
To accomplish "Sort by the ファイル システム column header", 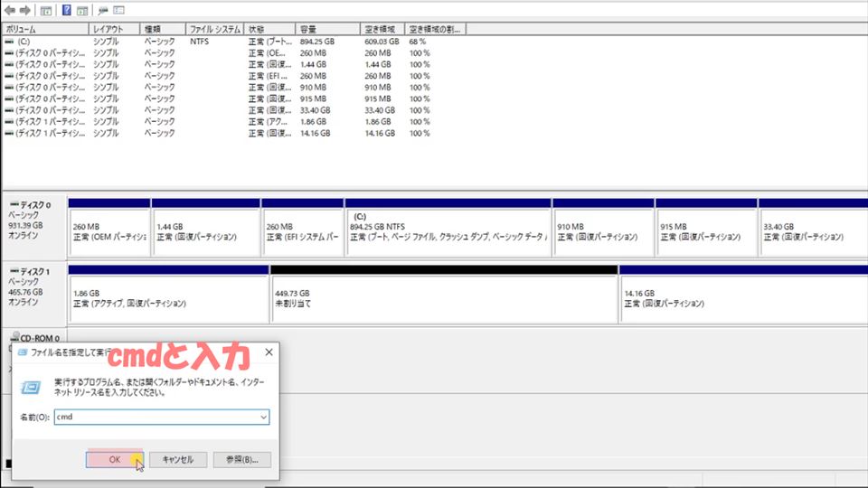I will pos(215,29).
